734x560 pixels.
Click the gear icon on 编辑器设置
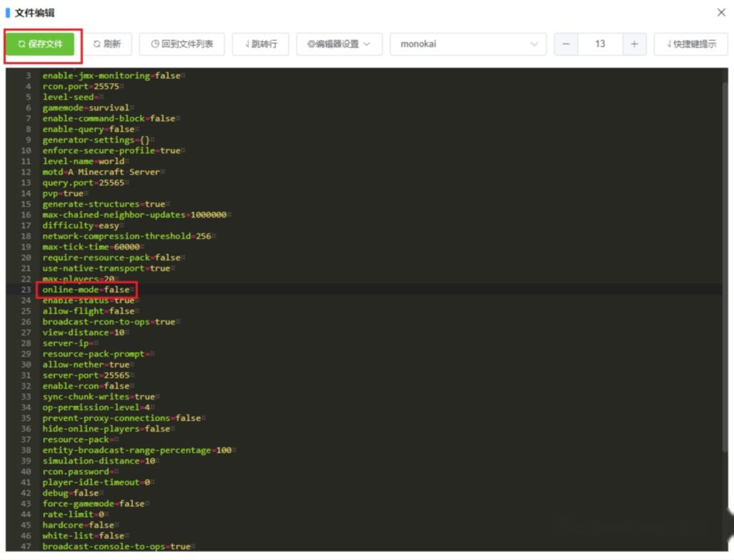click(x=309, y=44)
